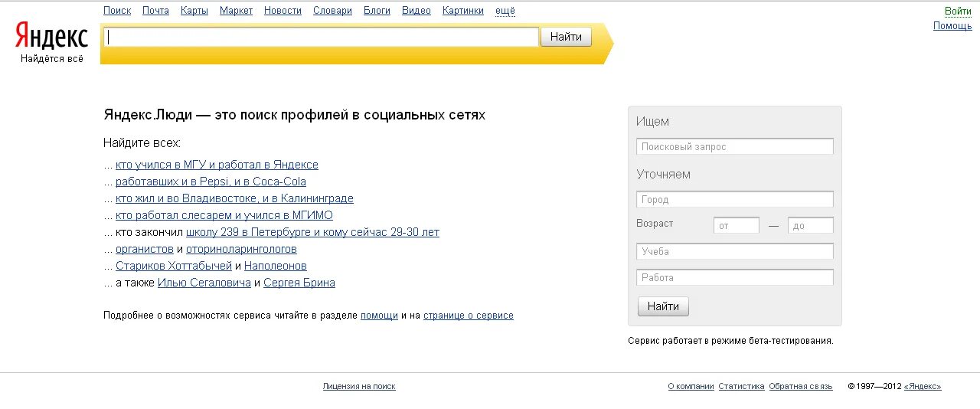Image resolution: width=980 pixels, height=409 pixels.
Task: Open Блоги in top navigation
Action: coord(377,11)
